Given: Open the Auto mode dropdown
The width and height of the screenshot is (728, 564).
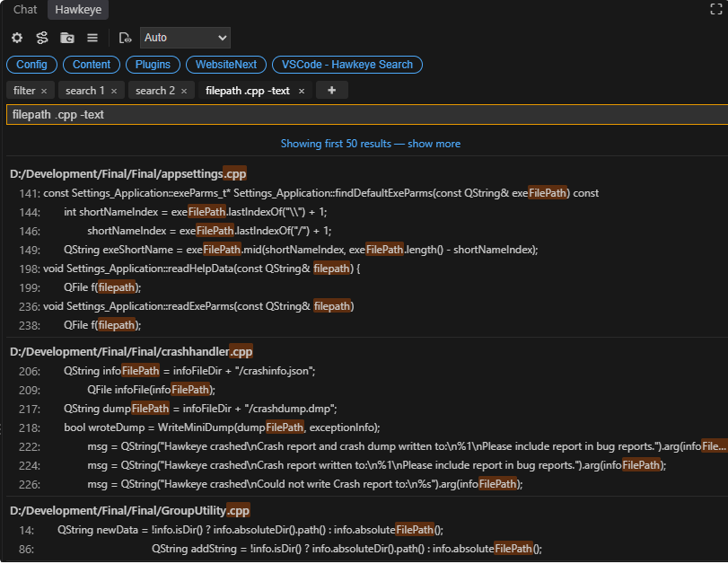Looking at the screenshot, I should click(185, 38).
